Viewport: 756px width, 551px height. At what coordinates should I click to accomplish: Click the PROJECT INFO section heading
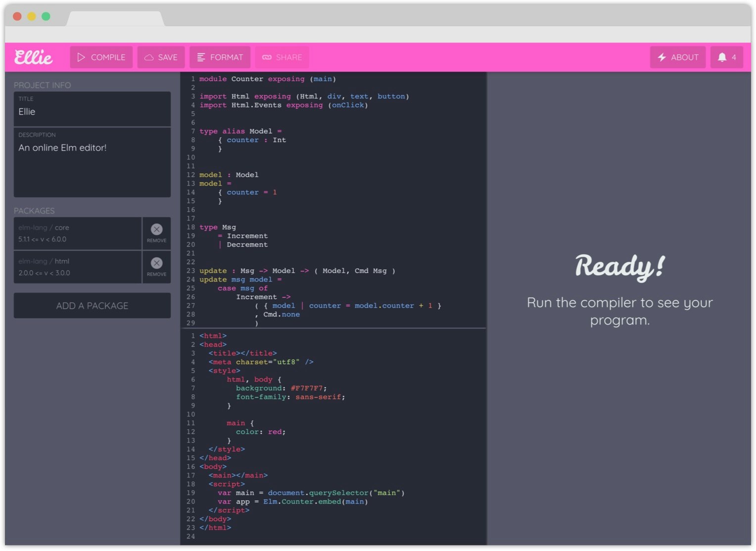[x=42, y=85]
